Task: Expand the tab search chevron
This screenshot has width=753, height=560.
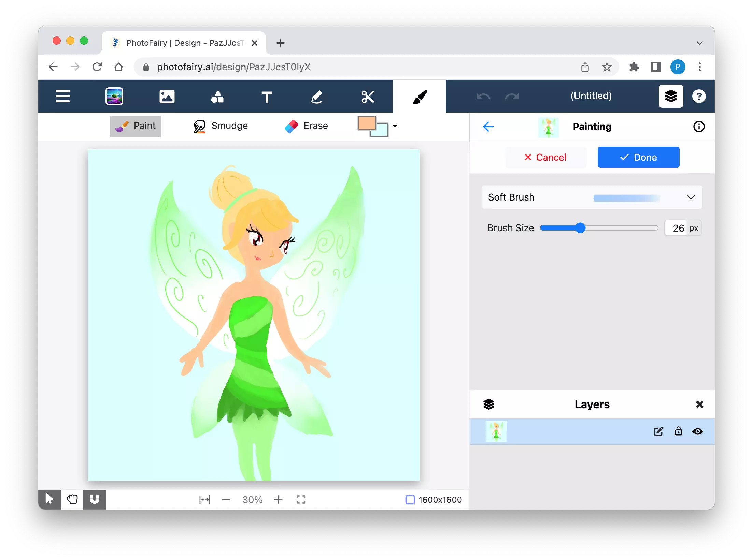Action: tap(699, 43)
